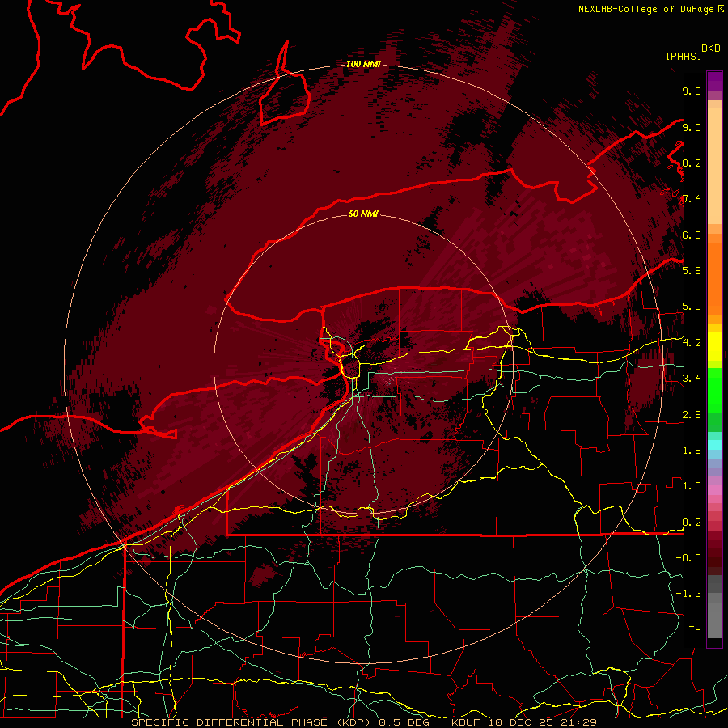This screenshot has width=728, height=728.
Task: Click the 9.8 value on the color scale
Action: (x=692, y=91)
